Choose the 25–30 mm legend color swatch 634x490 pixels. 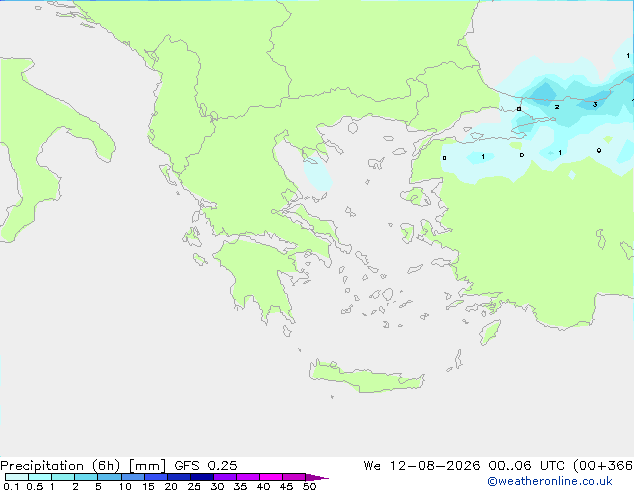click(201, 477)
